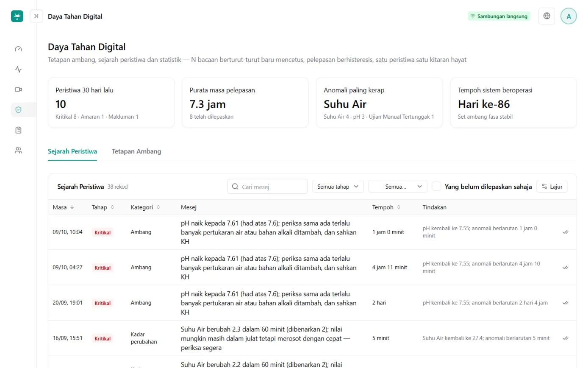The height and width of the screenshot is (368, 588).
Task: Click the double-check icon for 16/09, 15:51 row
Action: tap(565, 338)
